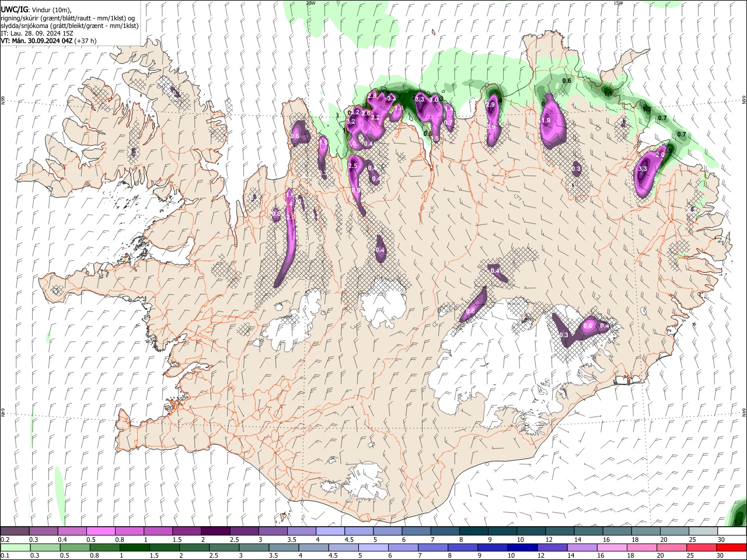Screen dimensions: 747x560
Task: Select the snow scale swatch starting at 12
Action: click(558, 531)
